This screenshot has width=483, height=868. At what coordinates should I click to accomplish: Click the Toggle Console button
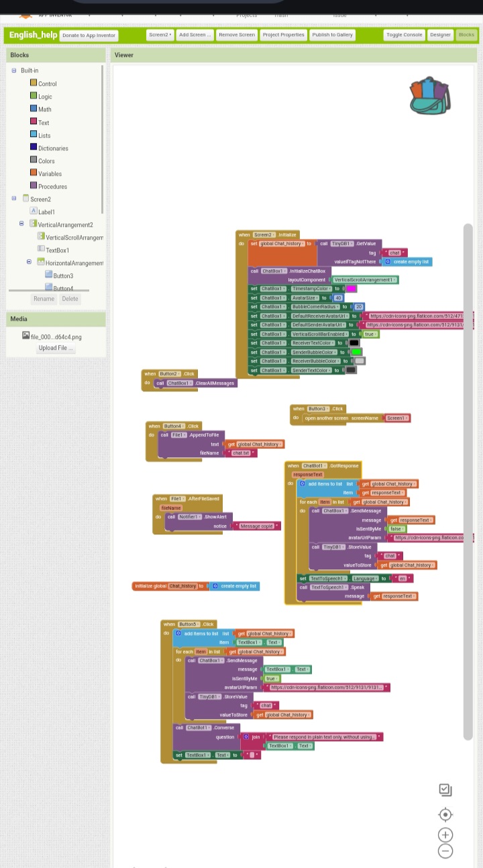[x=404, y=35]
